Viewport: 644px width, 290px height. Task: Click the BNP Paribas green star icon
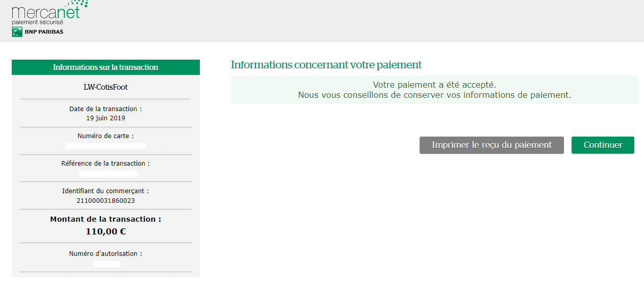point(17,32)
